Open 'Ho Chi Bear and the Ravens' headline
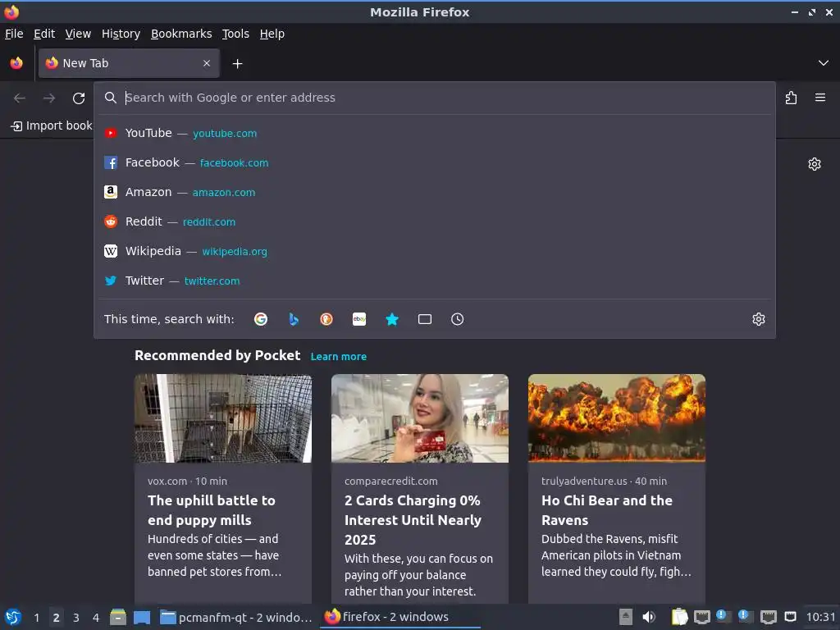The width and height of the screenshot is (840, 630). coord(607,510)
